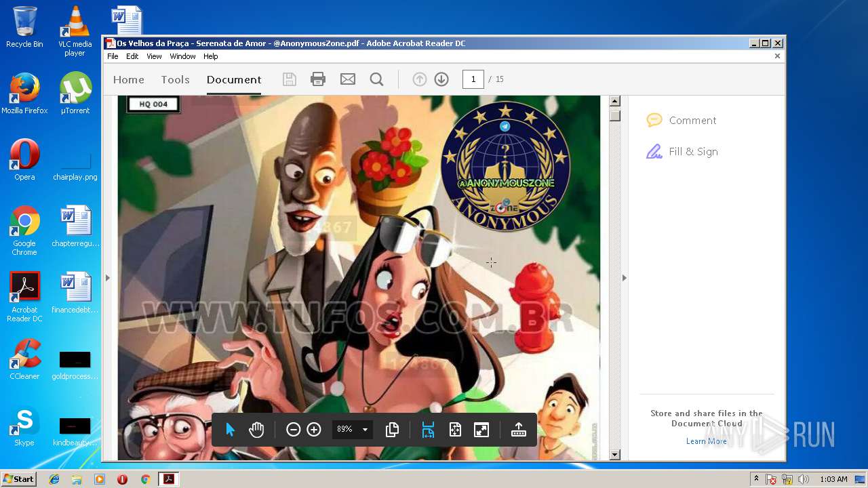Expand the left navigation pane arrow
Viewport: 868px width, 488px height.
107,278
